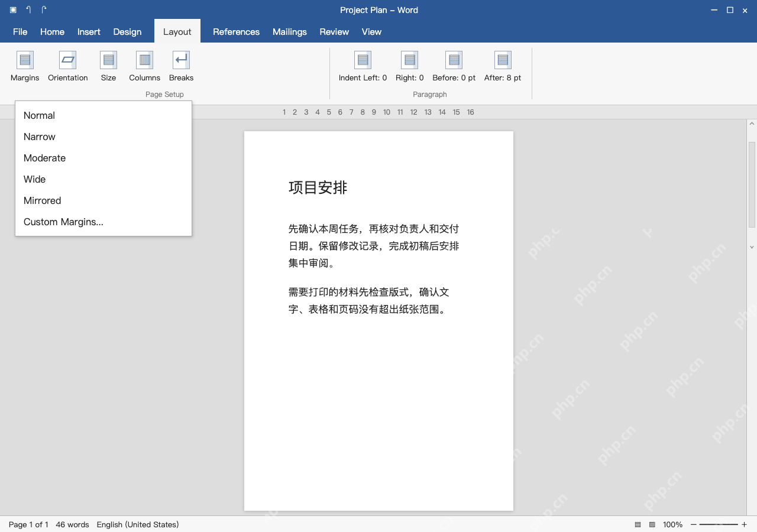This screenshot has height=532, width=757.
Task: Click the vertical scrollbar thumb
Action: coord(752,184)
